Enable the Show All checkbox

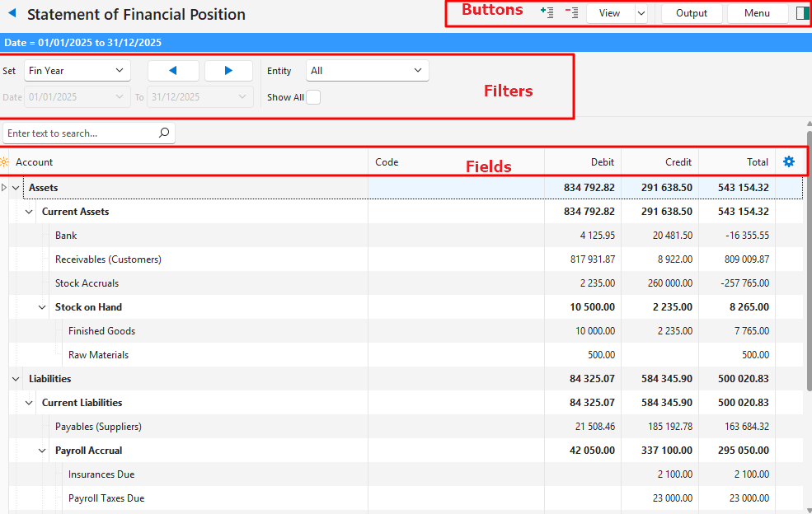(313, 97)
